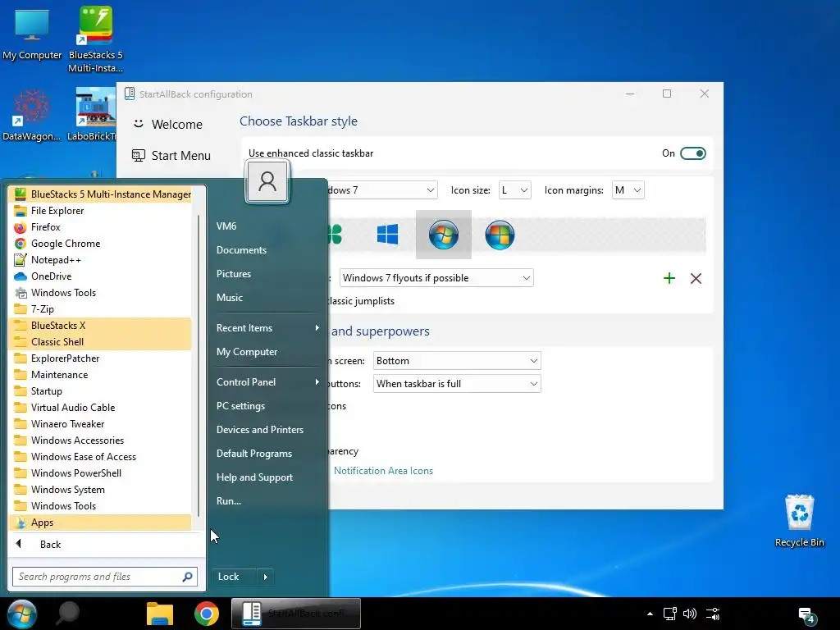Select the green clover start button style
This screenshot has width=840, height=630.
pos(335,235)
